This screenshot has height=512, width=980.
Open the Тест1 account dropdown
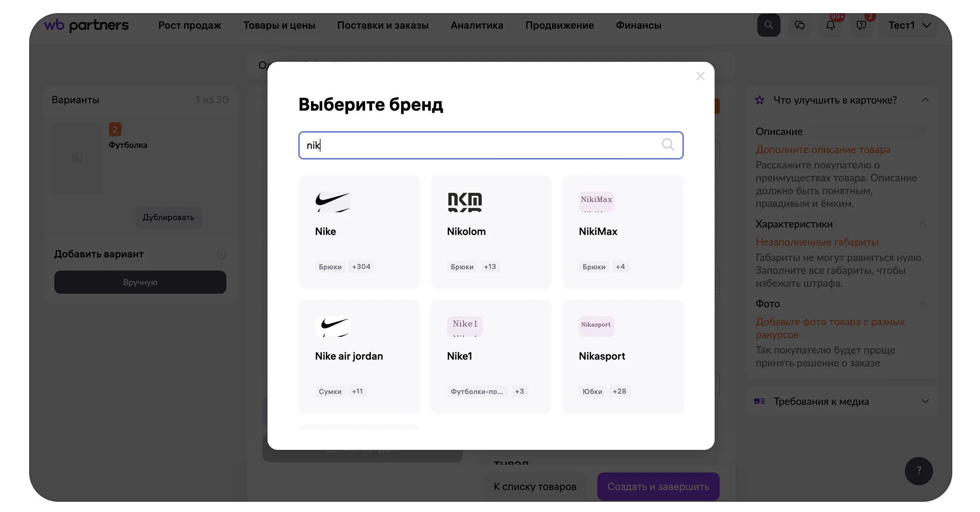909,25
